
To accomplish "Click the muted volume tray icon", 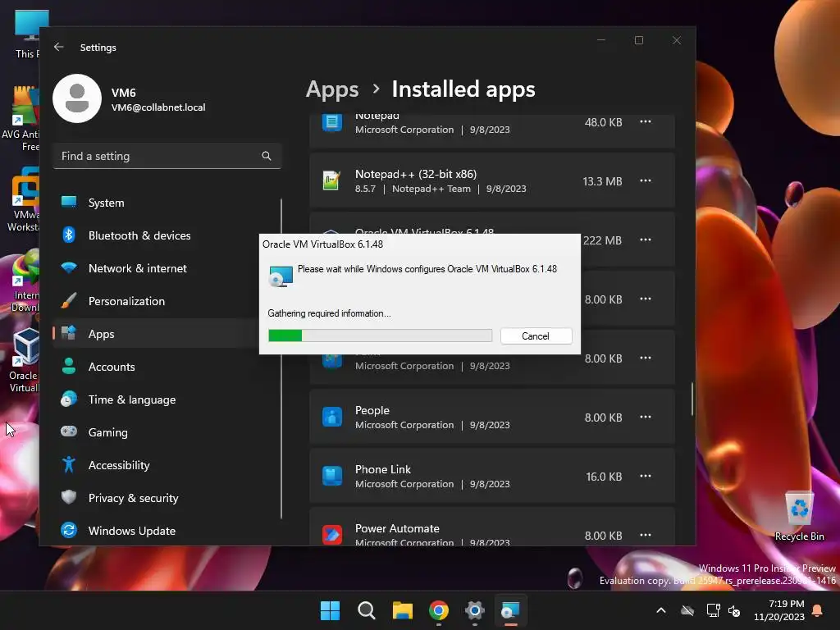I will pos(734,610).
